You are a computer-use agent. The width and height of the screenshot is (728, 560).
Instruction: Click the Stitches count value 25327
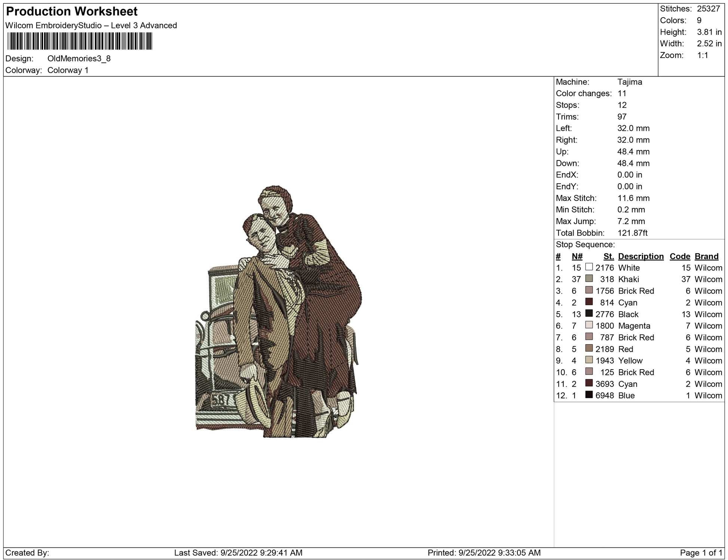pos(708,9)
